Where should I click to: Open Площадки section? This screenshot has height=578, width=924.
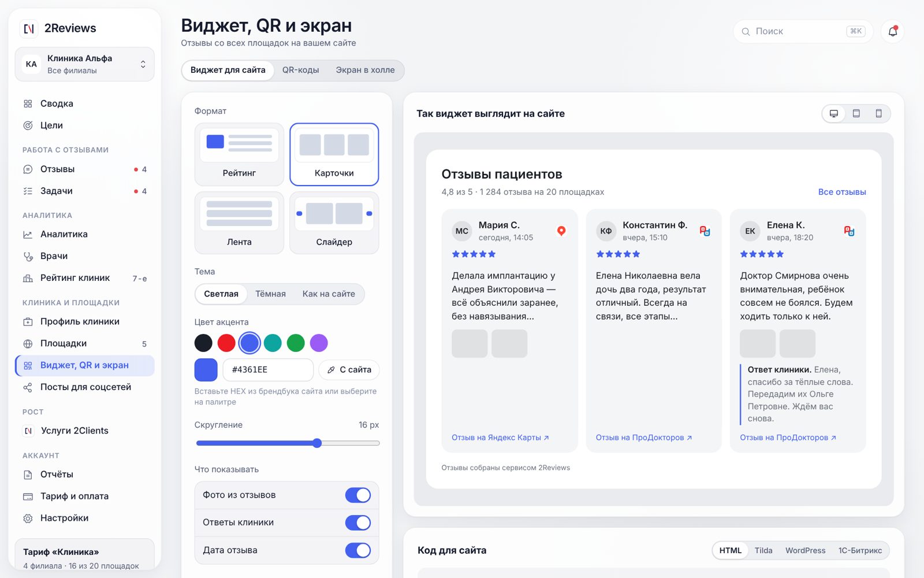(x=84, y=343)
